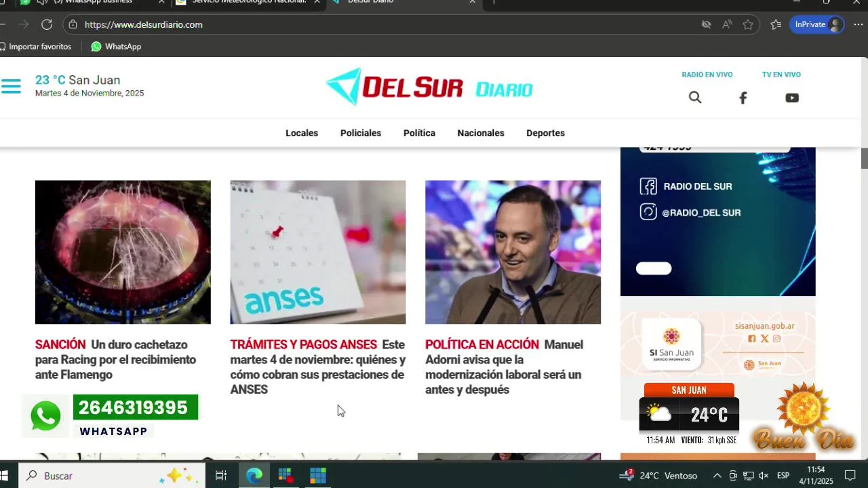Open Task View on taskbar

pos(221,476)
